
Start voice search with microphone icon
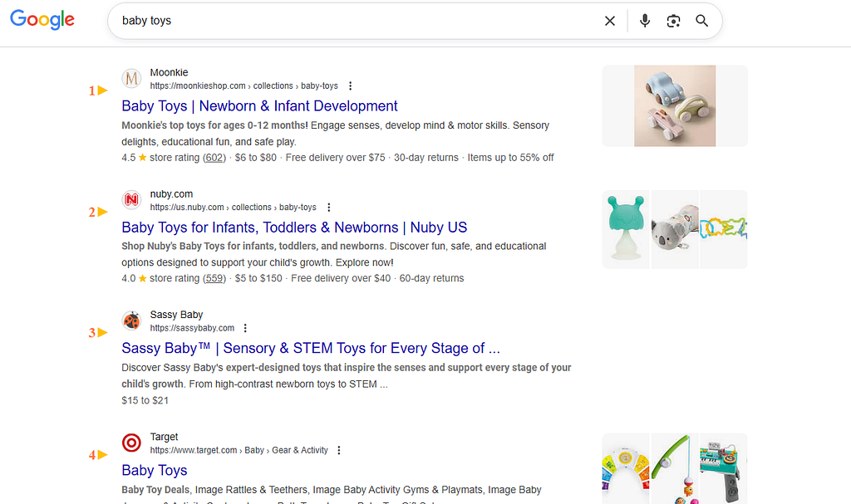click(645, 21)
